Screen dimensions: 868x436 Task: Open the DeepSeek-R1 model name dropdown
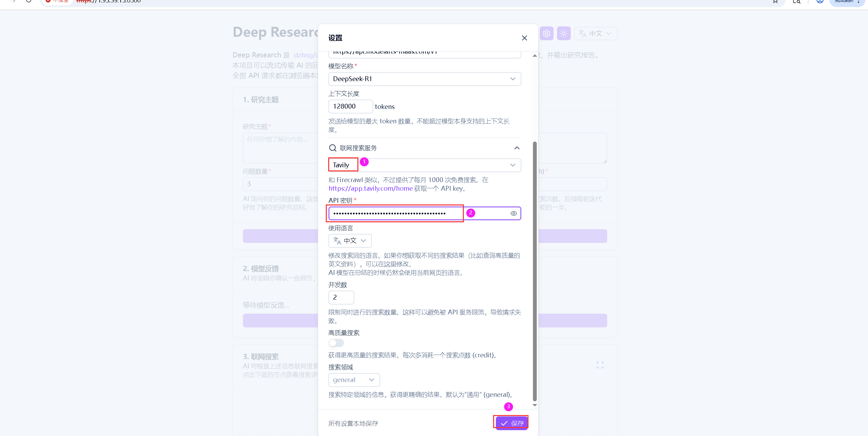point(424,79)
